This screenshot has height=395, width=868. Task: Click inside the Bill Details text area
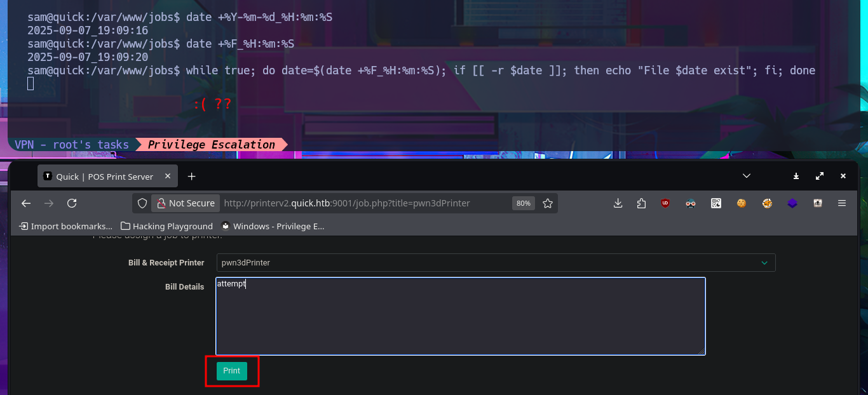click(460, 316)
